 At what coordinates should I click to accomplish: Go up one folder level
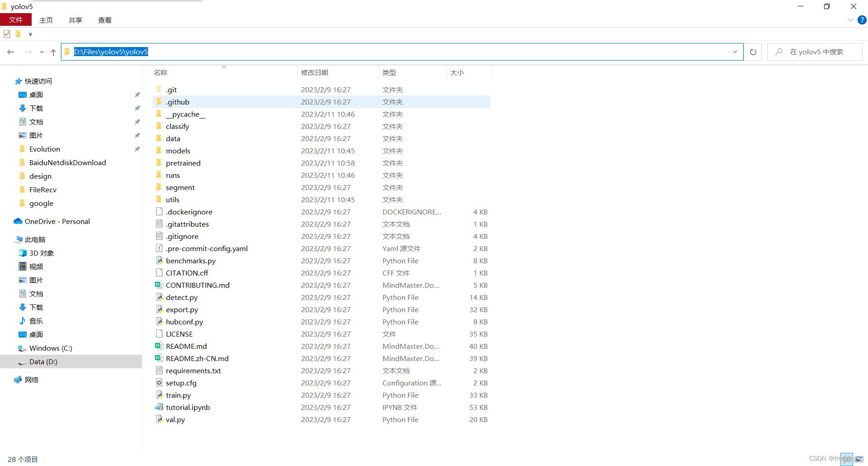click(53, 52)
